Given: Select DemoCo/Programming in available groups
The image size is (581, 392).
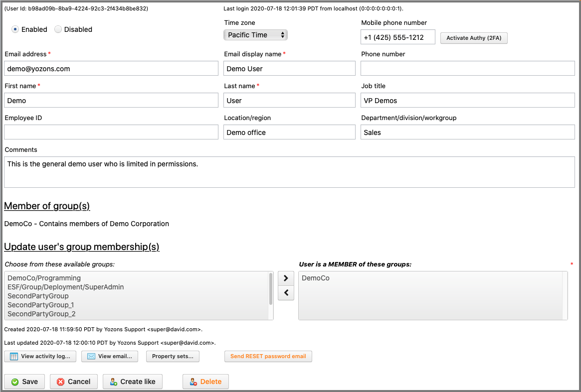Looking at the screenshot, I should pos(136,278).
